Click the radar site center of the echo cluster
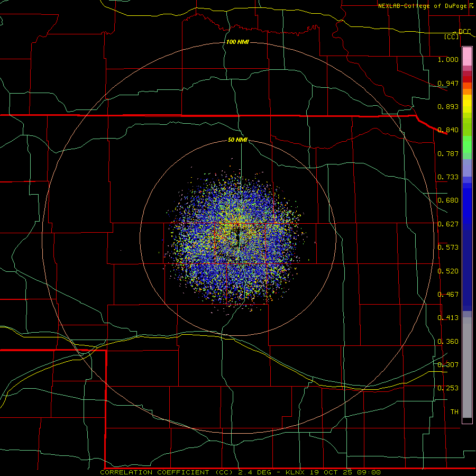 point(239,237)
